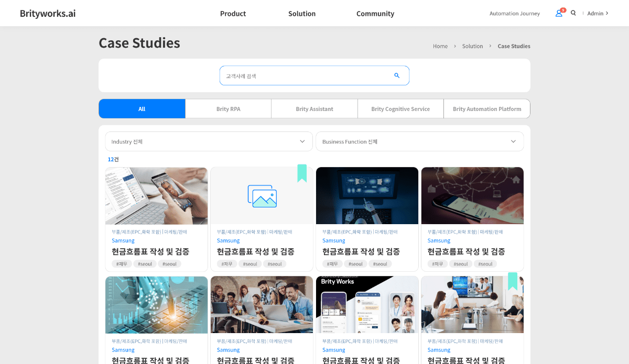Click the Case Studies breadcrumb item
The height and width of the screenshot is (364, 629).
tap(514, 46)
